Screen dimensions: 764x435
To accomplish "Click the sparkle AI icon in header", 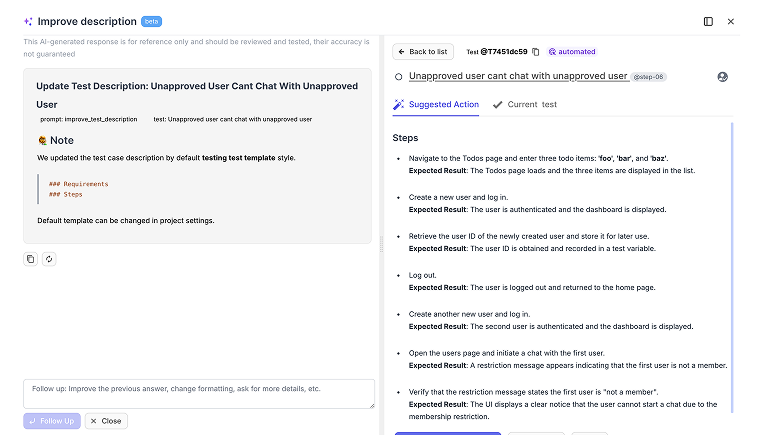I will [28, 21].
